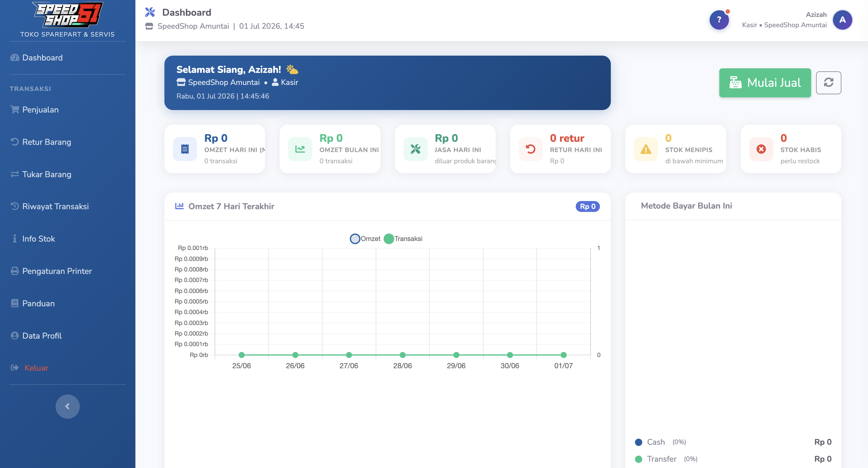This screenshot has height=468, width=868.
Task: Click the Mulai Jual button
Action: [765, 83]
